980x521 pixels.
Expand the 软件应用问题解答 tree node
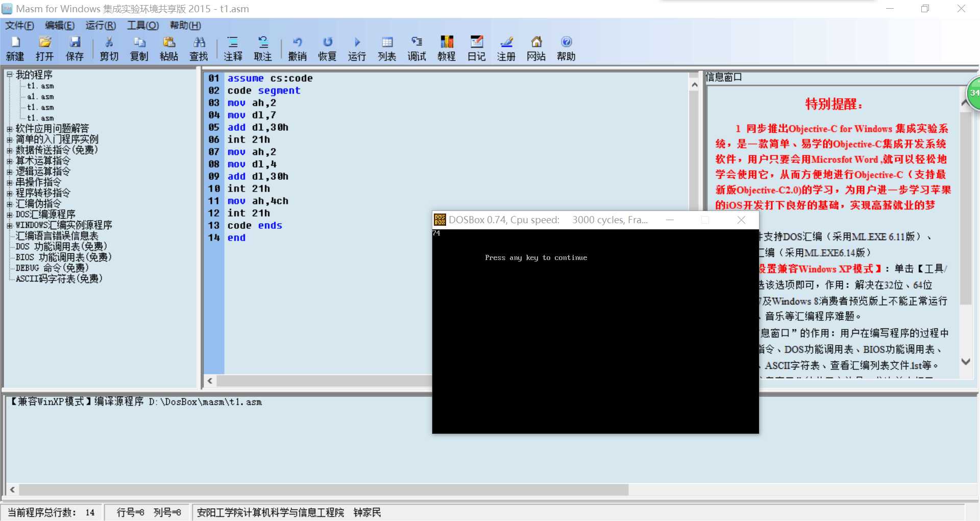pyautogui.click(x=9, y=129)
